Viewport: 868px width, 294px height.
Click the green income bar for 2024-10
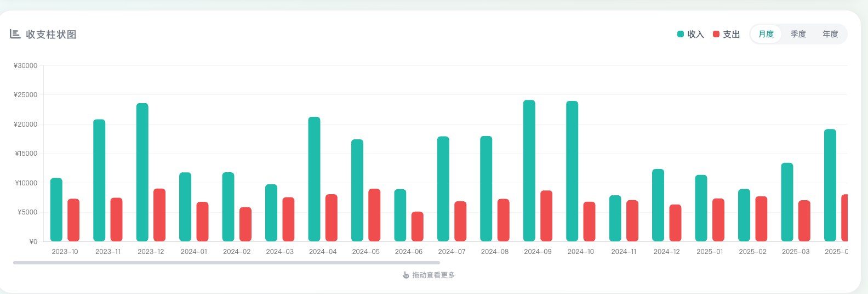[572, 171]
